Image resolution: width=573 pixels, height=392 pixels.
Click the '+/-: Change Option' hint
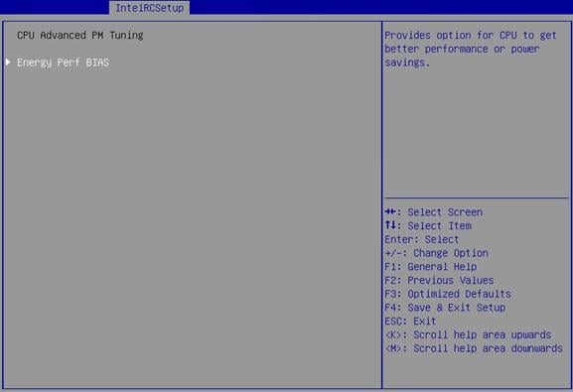[436, 253]
